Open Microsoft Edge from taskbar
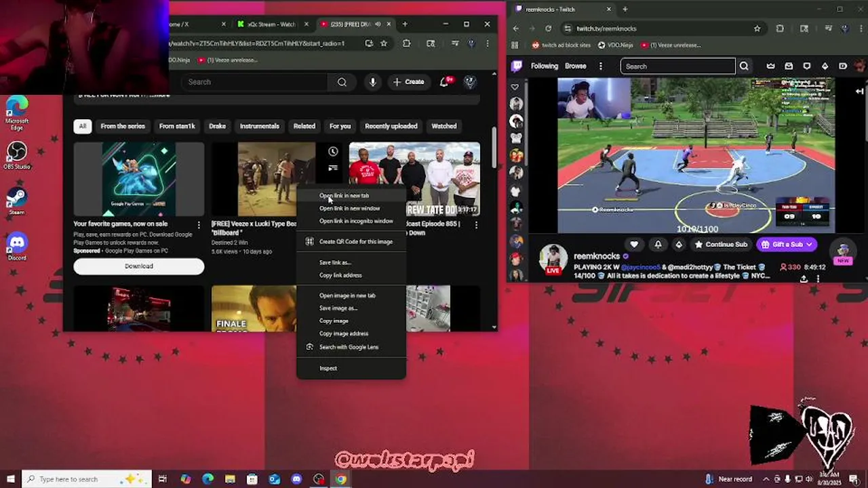This screenshot has height=488, width=868. point(208,479)
